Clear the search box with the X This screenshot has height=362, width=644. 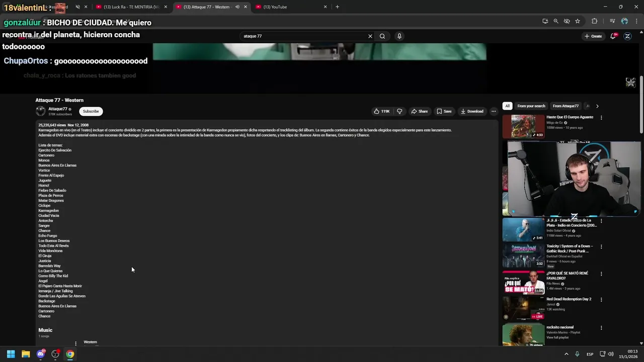370,36
